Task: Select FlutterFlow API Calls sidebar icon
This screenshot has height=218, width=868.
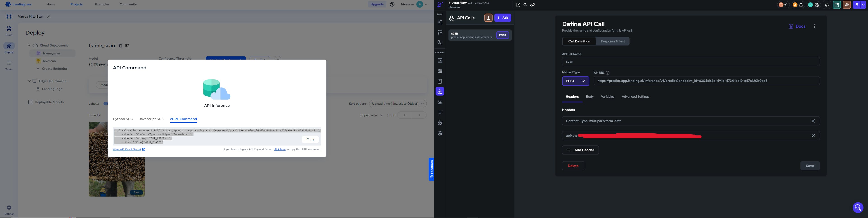Action: (x=440, y=91)
